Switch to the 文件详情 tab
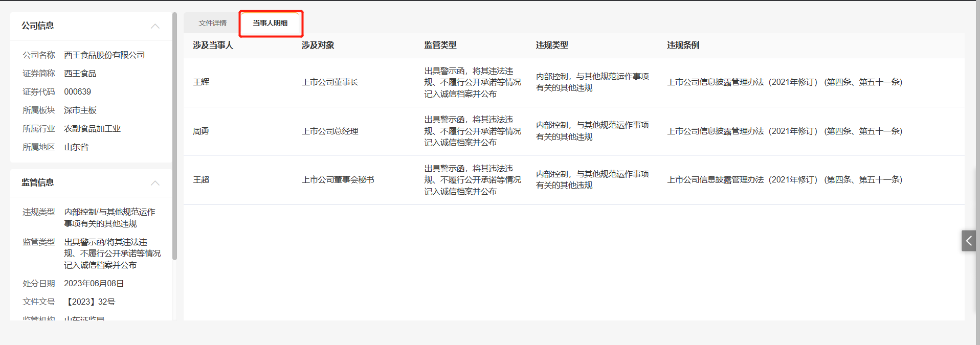980x345 pixels. pos(212,23)
